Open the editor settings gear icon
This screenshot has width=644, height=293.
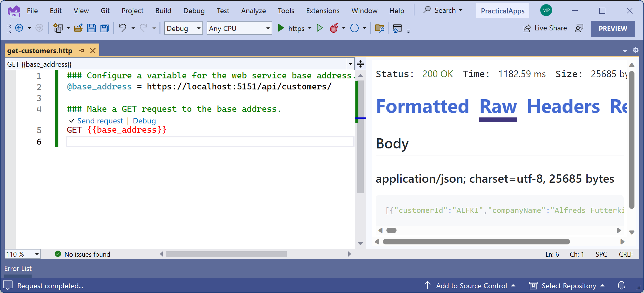tap(636, 50)
